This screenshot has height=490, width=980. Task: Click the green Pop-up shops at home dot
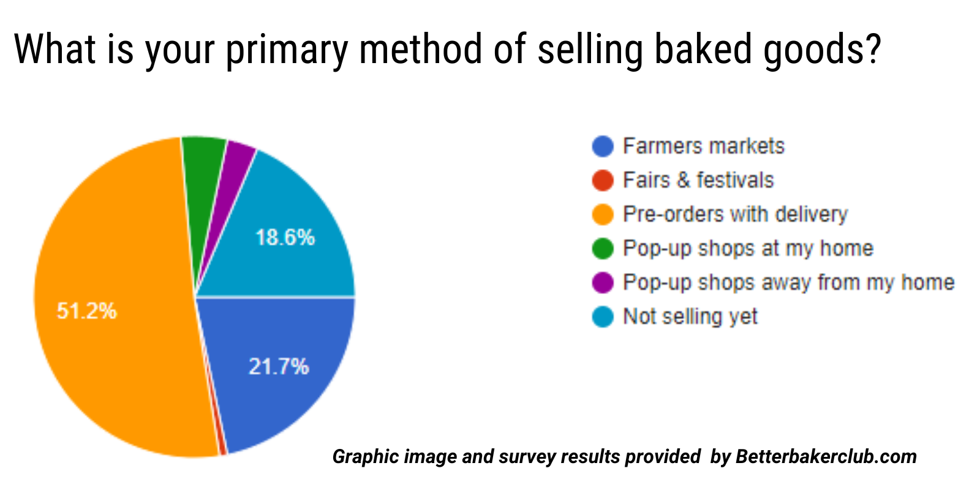click(603, 249)
